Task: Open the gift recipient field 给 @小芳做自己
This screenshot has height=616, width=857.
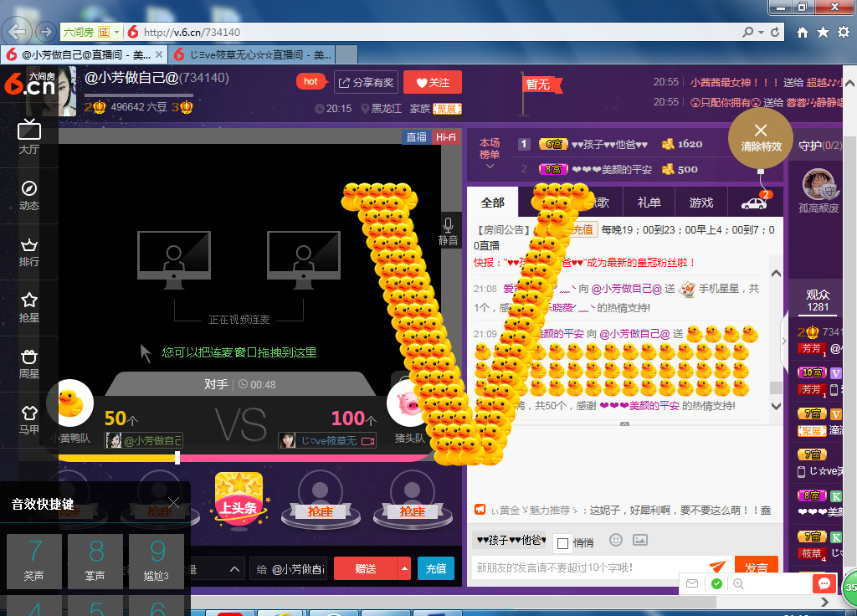Action: [x=289, y=569]
